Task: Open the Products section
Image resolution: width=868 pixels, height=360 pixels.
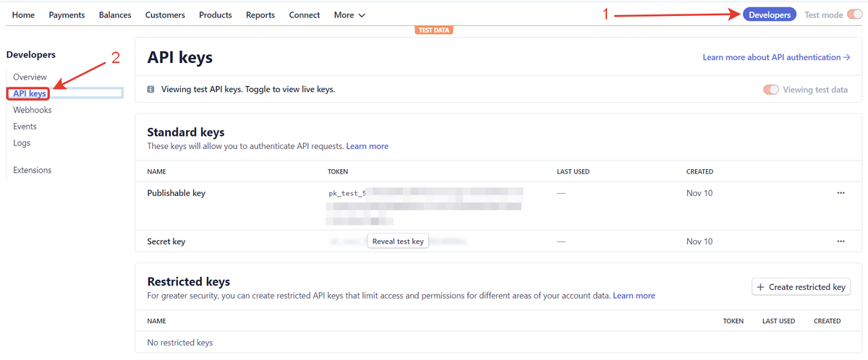Action: pos(216,14)
